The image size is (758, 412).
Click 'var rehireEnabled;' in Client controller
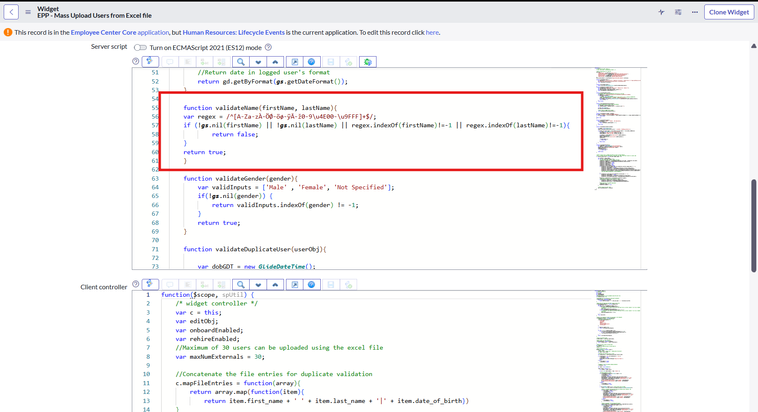[207, 339]
